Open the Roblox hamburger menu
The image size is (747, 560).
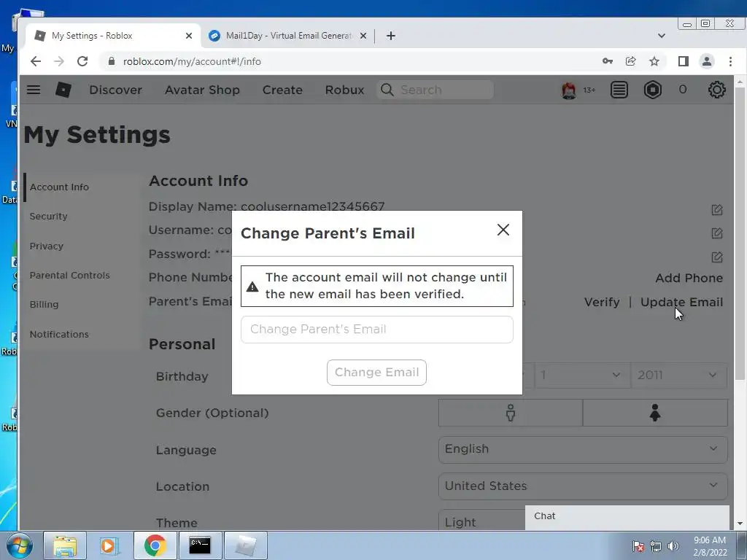[x=34, y=90]
